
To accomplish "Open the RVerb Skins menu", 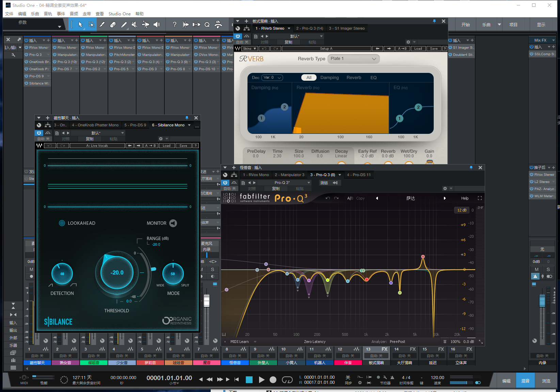I will pos(249,48).
